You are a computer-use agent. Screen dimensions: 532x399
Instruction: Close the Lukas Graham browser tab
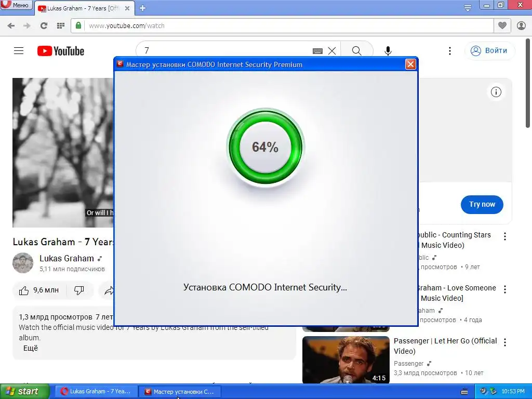(x=127, y=8)
